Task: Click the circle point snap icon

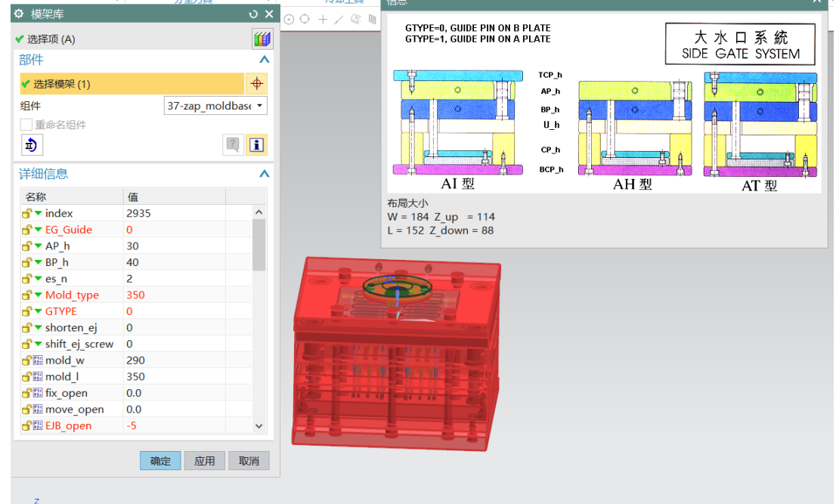Action: pos(289,20)
